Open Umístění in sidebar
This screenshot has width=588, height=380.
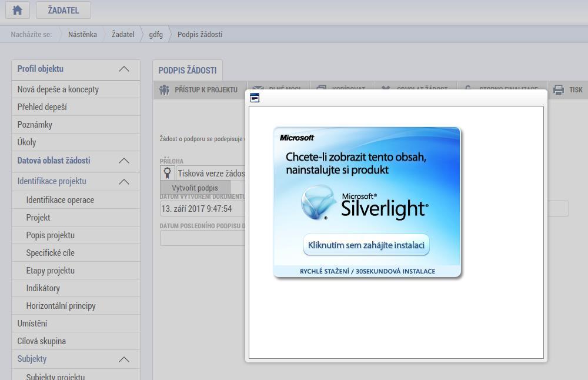(x=76, y=324)
